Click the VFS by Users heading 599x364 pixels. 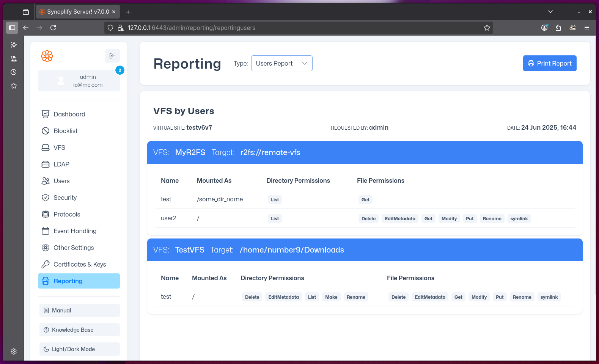pyautogui.click(x=184, y=111)
